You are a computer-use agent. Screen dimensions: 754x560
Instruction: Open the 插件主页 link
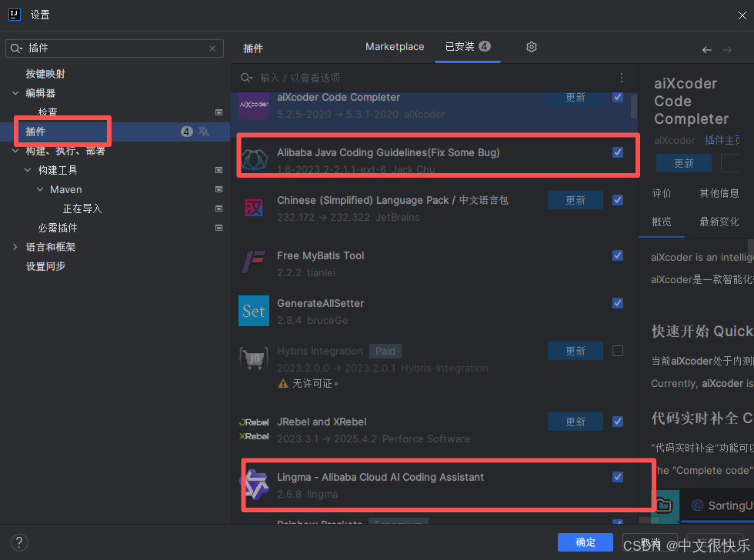tap(722, 140)
